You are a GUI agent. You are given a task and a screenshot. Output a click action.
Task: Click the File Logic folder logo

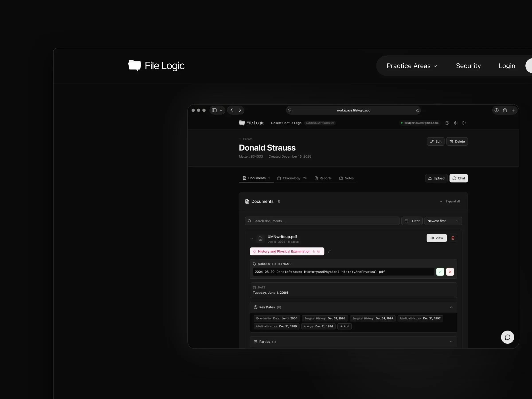click(x=135, y=65)
